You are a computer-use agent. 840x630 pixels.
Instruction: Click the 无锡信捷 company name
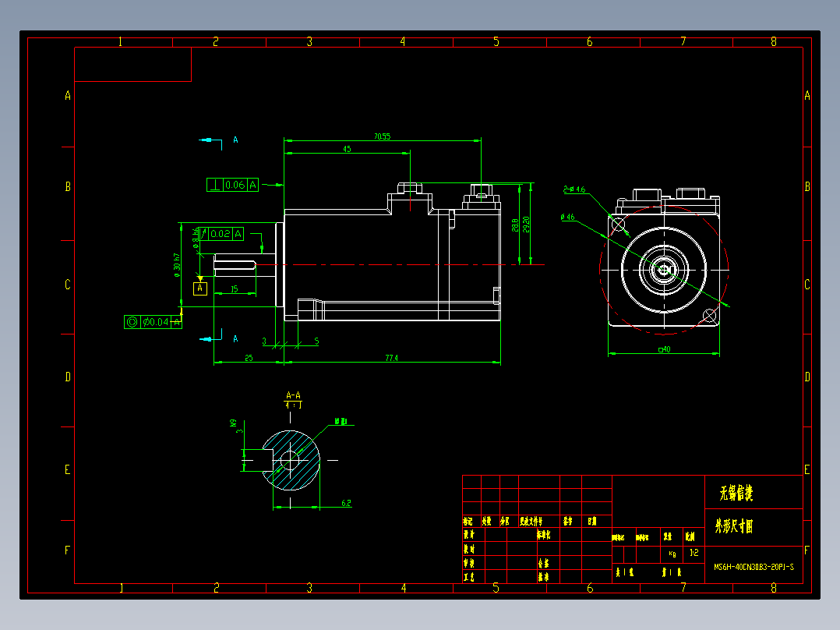pyautogui.click(x=736, y=494)
